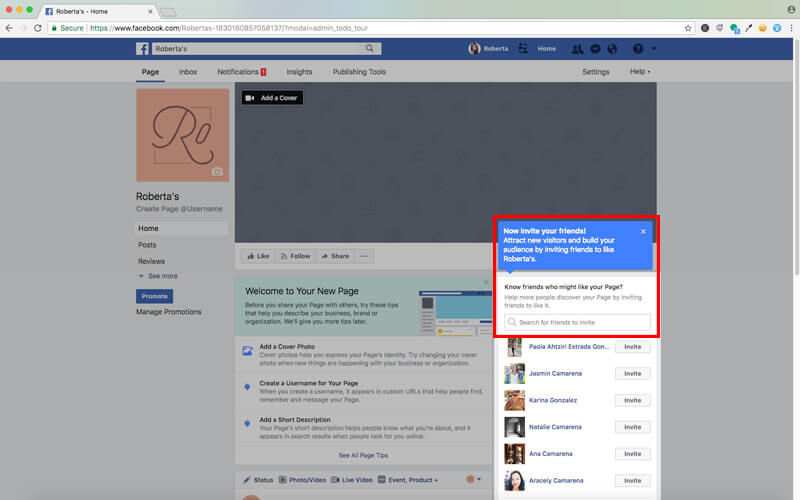This screenshot has height=500, width=800.
Task: Click Add a Cover video camera button
Action: [x=272, y=98]
